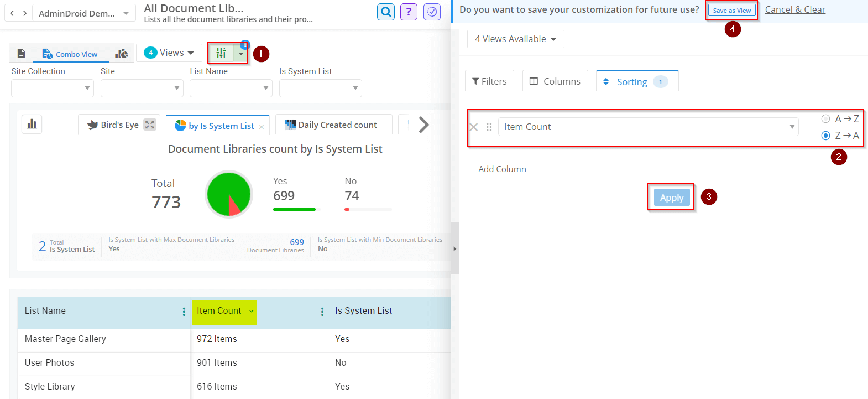Open the Site Collection filter dropdown
Screen dimensions: 868x399
pyautogui.click(x=53, y=88)
